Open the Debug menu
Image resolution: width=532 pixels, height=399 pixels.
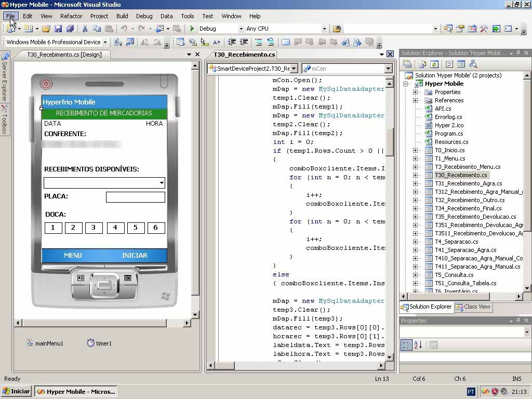pyautogui.click(x=144, y=16)
